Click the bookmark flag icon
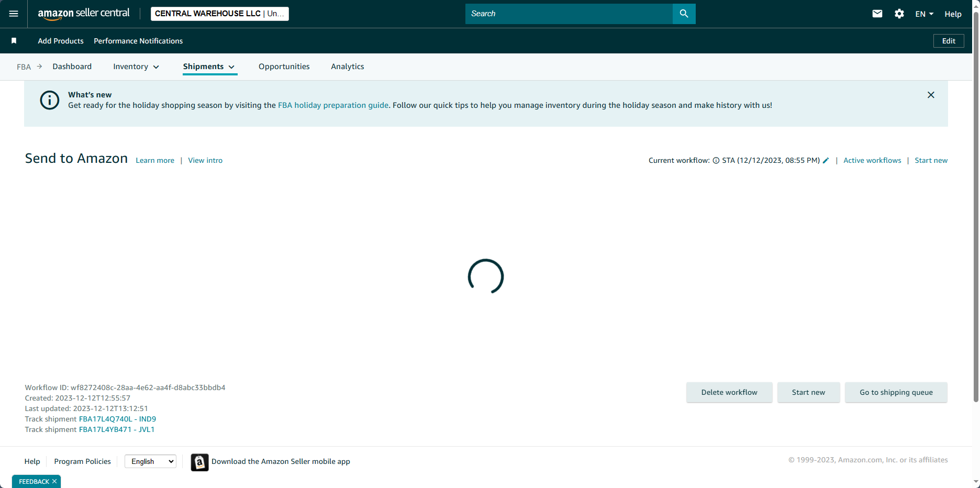The image size is (980, 488). 14,41
